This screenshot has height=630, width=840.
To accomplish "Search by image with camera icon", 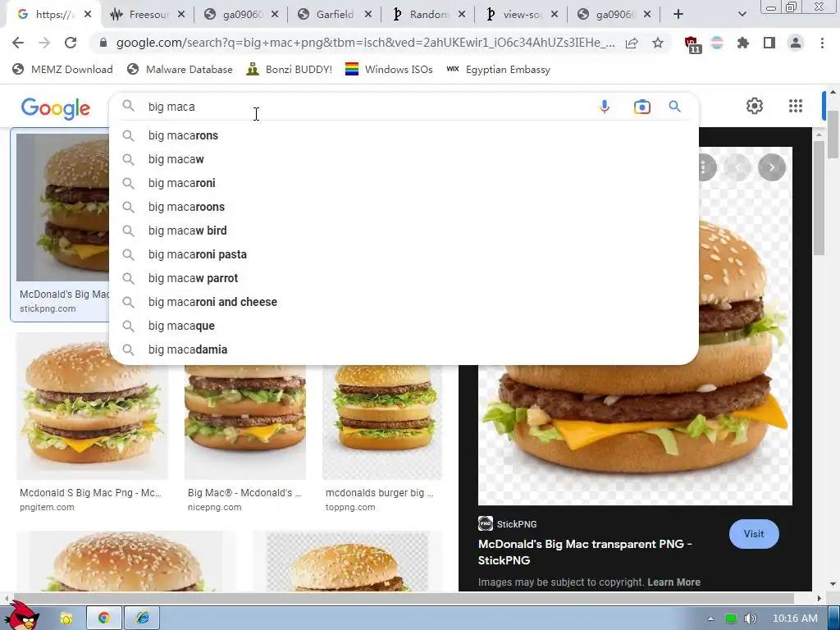I will tap(641, 107).
